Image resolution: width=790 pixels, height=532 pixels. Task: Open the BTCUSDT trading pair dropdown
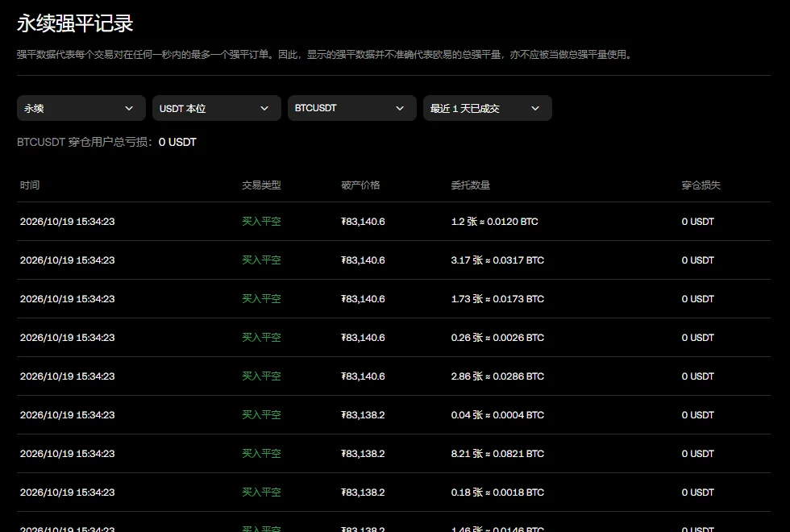tap(352, 108)
